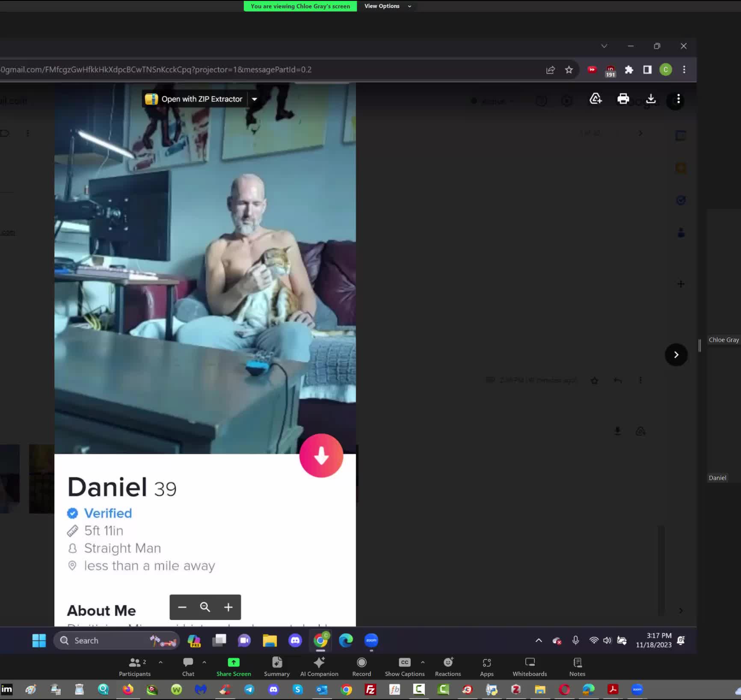Go to the next attachment with right arrow
This screenshot has height=700, width=741.
[676, 355]
